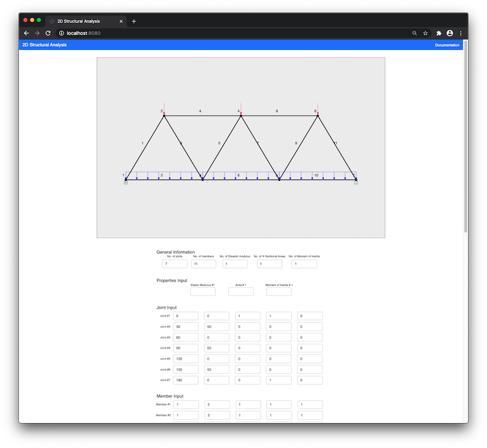Click the browser forward arrow
This screenshot has width=487, height=448.
point(37,33)
